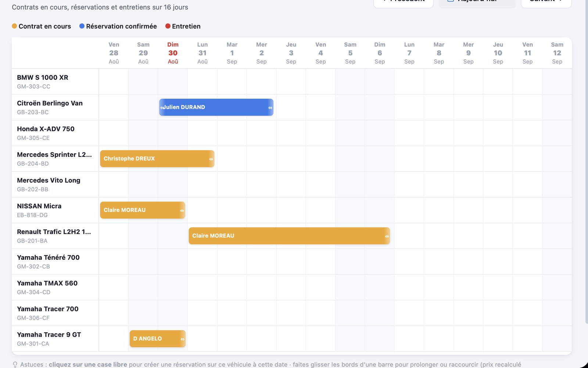Click left resize handle on Julien DURAND bar
Image resolution: width=588 pixels, height=368 pixels.
coord(162,107)
